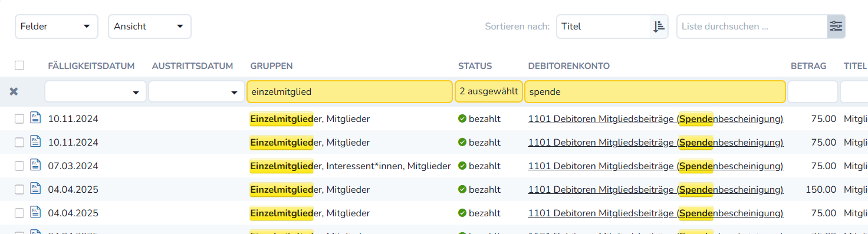Click the 150.00 amount cell

(x=821, y=190)
